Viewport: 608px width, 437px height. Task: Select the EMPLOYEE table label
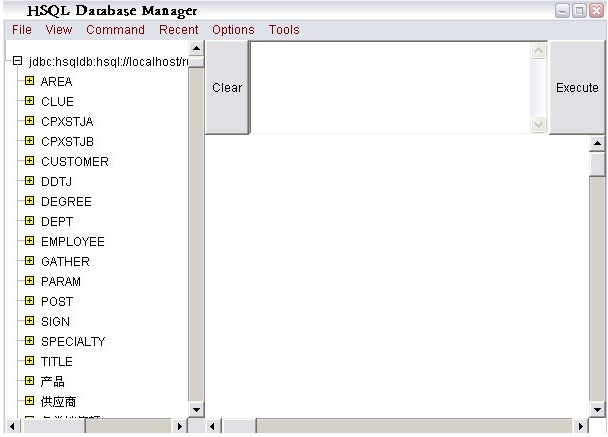point(73,242)
